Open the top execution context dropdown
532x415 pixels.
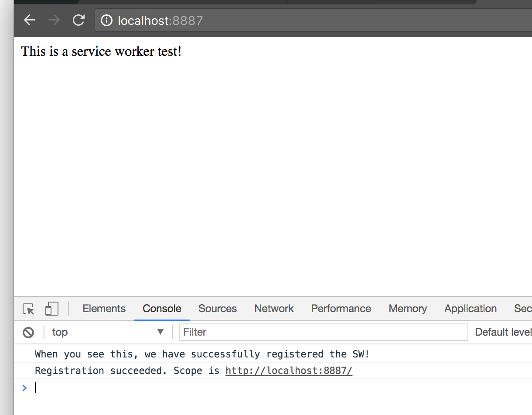tap(108, 332)
